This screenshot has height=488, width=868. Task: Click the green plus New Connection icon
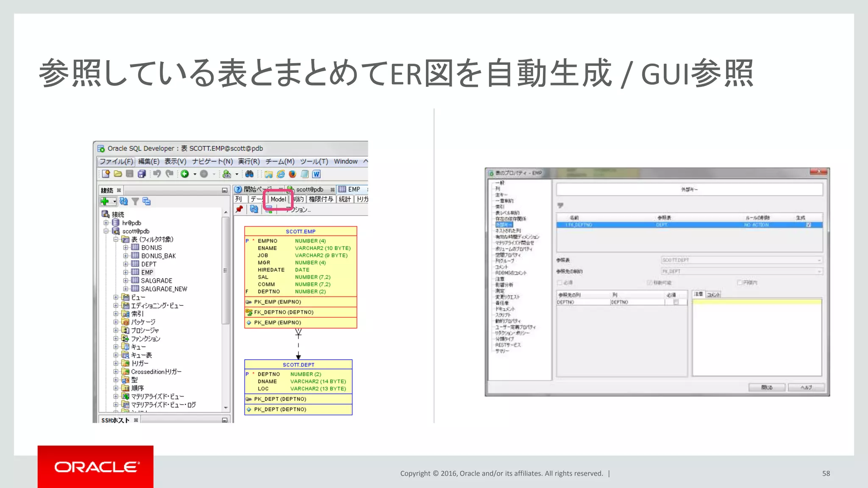[x=105, y=201]
